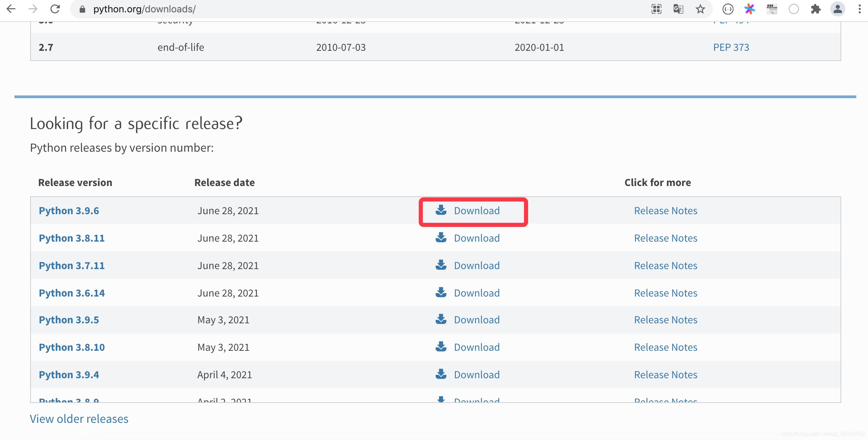Open the user profile avatar
The width and height of the screenshot is (868, 440).
[837, 9]
